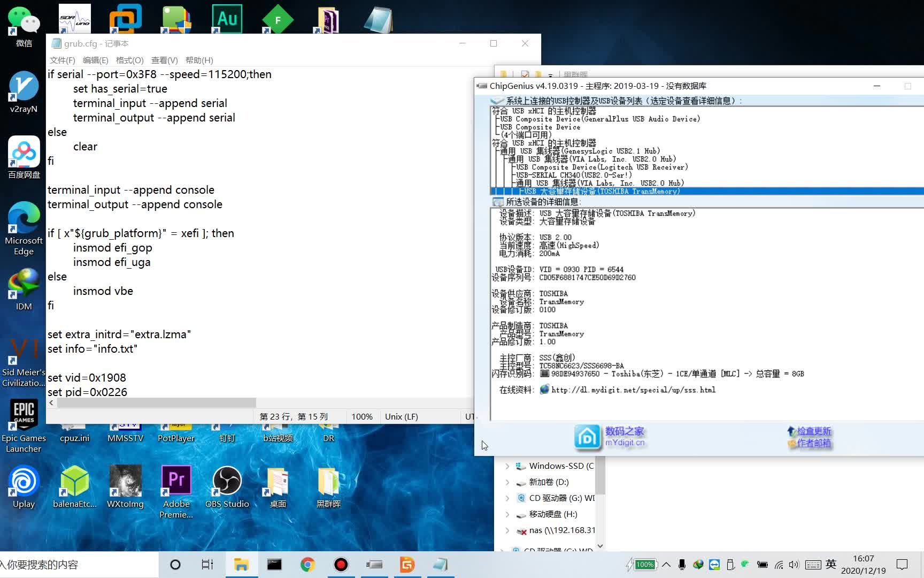
Task: Show hidden system tray icons
Action: tap(666, 565)
